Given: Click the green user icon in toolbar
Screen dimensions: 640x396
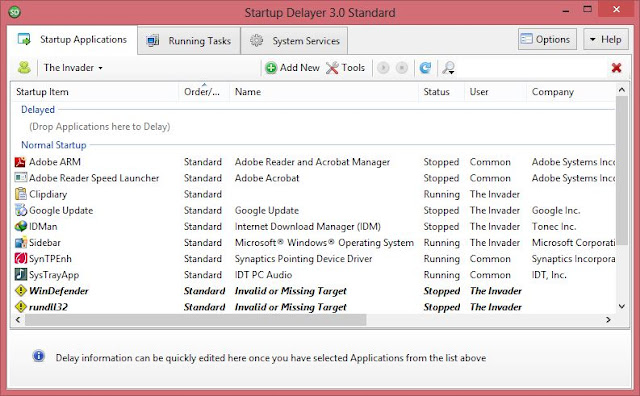Looking at the screenshot, I should click(24, 67).
